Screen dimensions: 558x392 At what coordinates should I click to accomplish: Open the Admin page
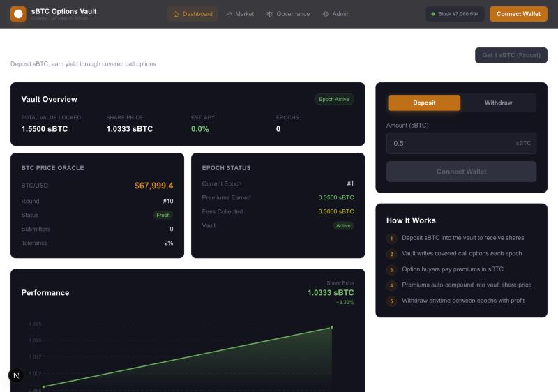336,14
